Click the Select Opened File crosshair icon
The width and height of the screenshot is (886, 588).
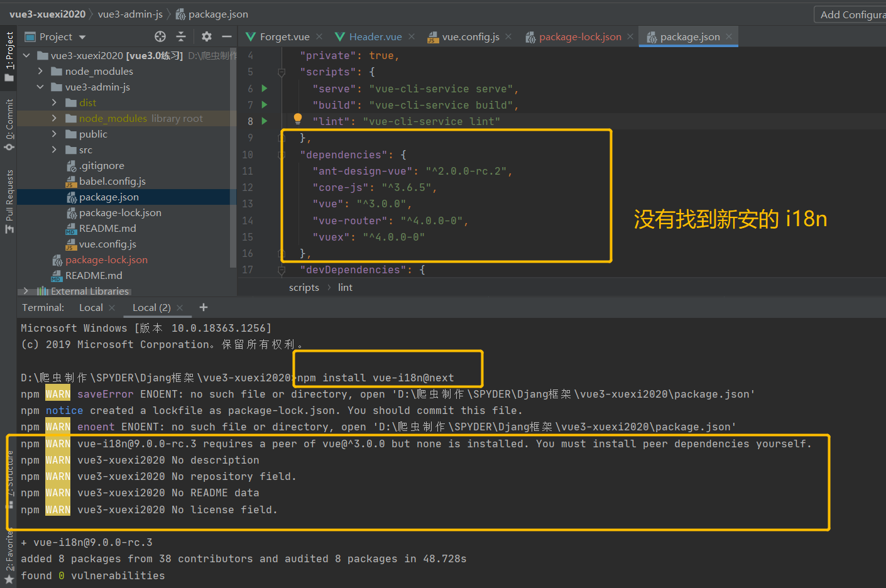pyautogui.click(x=160, y=36)
